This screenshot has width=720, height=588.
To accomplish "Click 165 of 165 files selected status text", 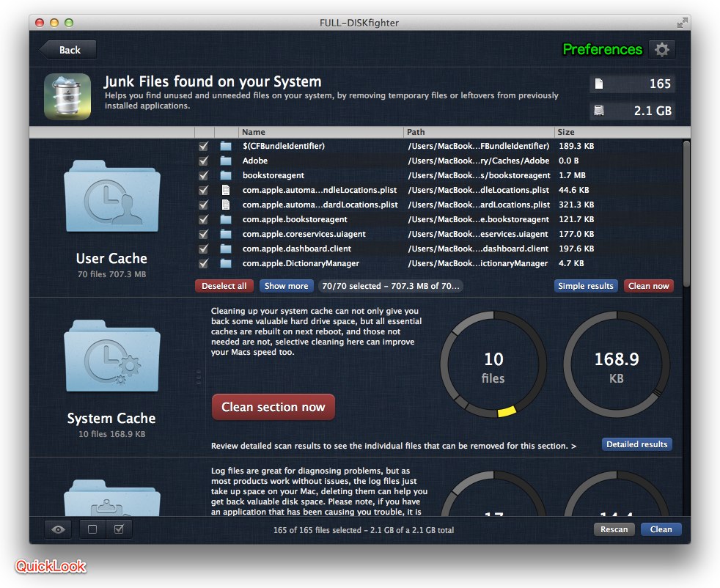I will 364,530.
